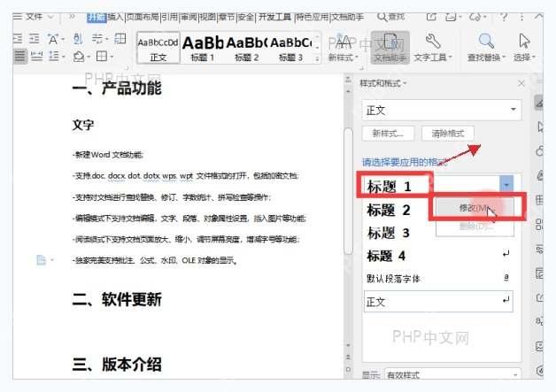This screenshot has width=556, height=392.
Task: Click the heading 二、软件更新 in the document
Action: (x=117, y=299)
